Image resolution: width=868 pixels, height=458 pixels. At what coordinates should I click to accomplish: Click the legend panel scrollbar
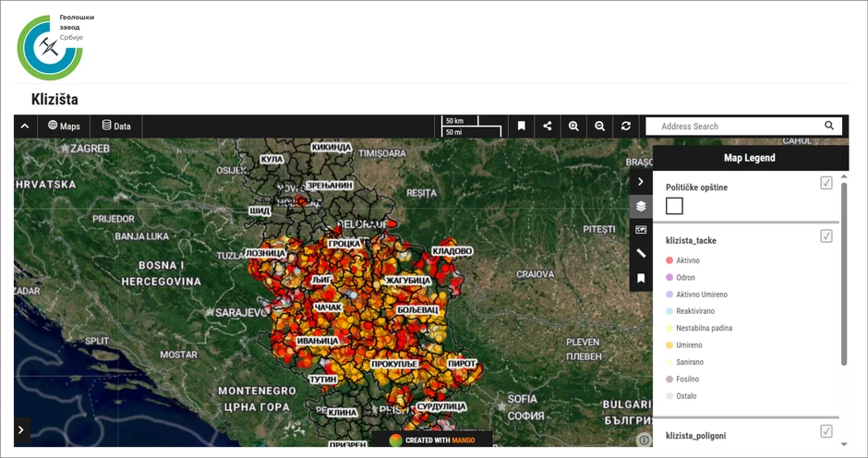coord(844,274)
